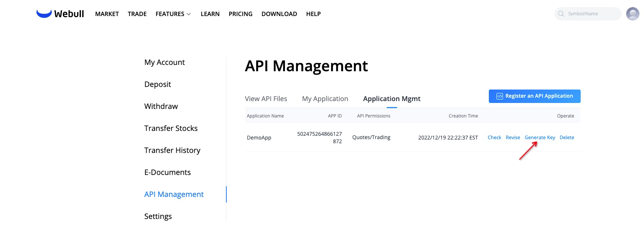Image resolution: width=644 pixels, height=235 pixels.
Task: Delete the DemoApp application
Action: click(566, 138)
